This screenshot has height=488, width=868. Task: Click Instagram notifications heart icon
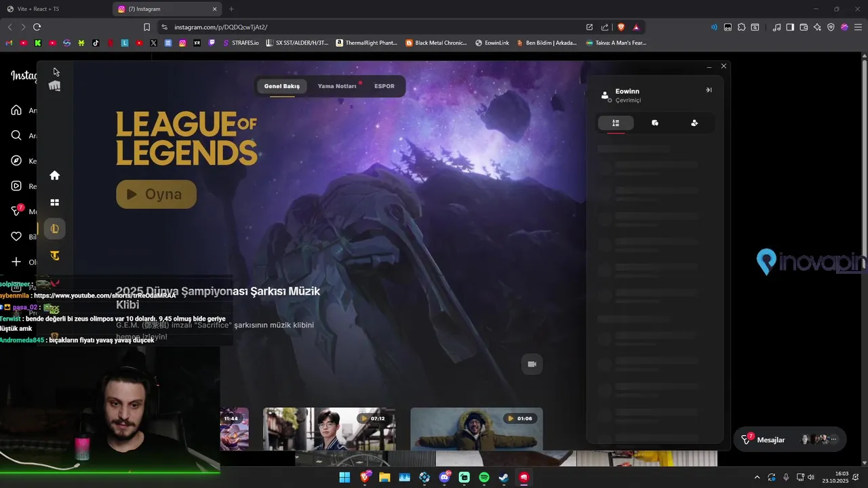(x=16, y=237)
